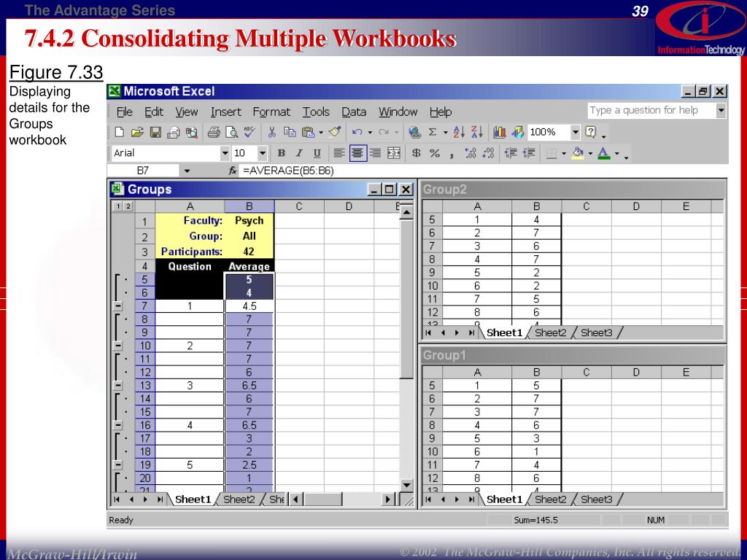Open the Window menu
Image resolution: width=747 pixels, height=560 pixels.
[398, 112]
